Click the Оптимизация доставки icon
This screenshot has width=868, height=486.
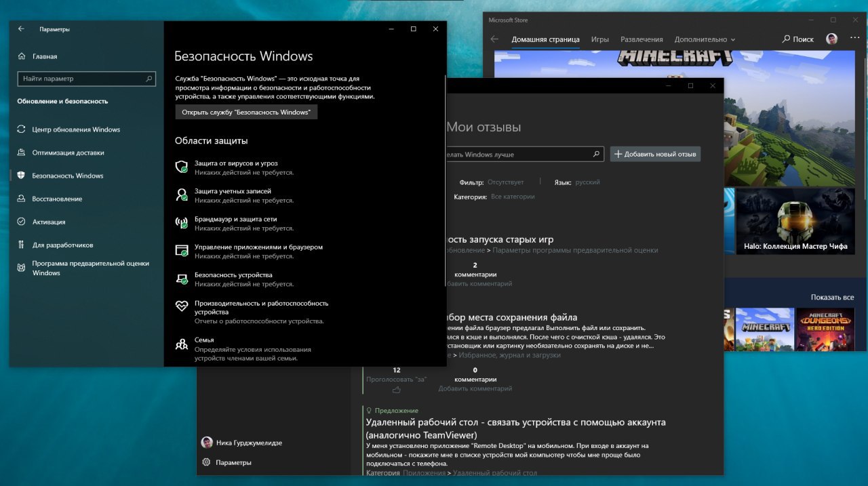[21, 153]
